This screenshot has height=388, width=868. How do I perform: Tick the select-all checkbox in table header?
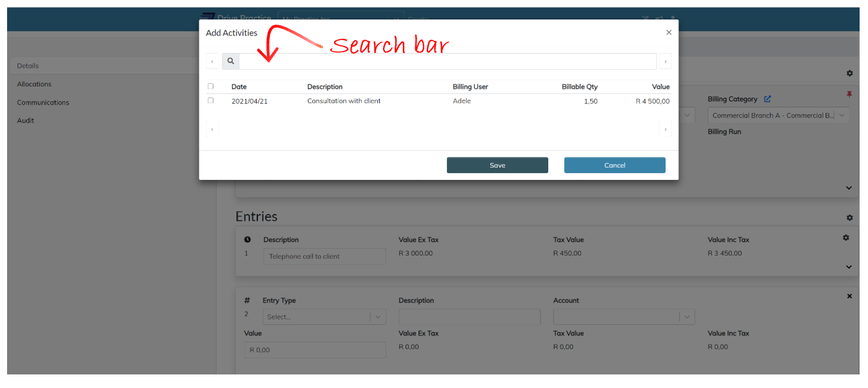211,87
